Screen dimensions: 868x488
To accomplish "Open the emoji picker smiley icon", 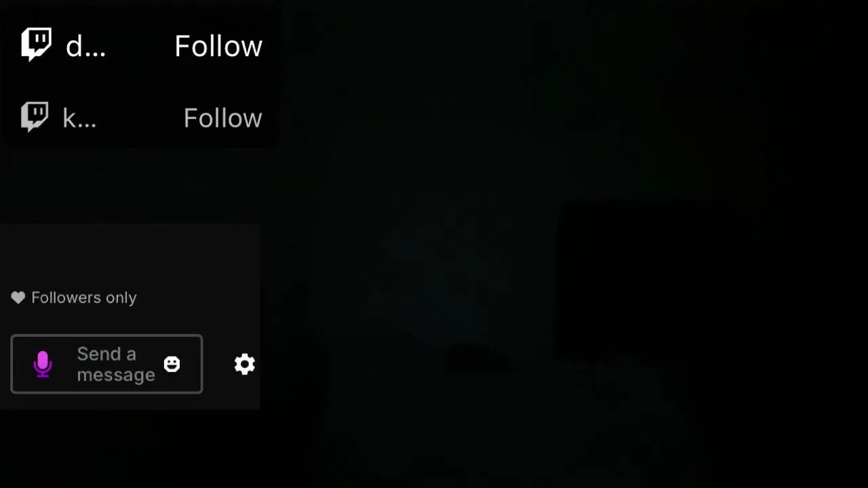I will coord(172,365).
